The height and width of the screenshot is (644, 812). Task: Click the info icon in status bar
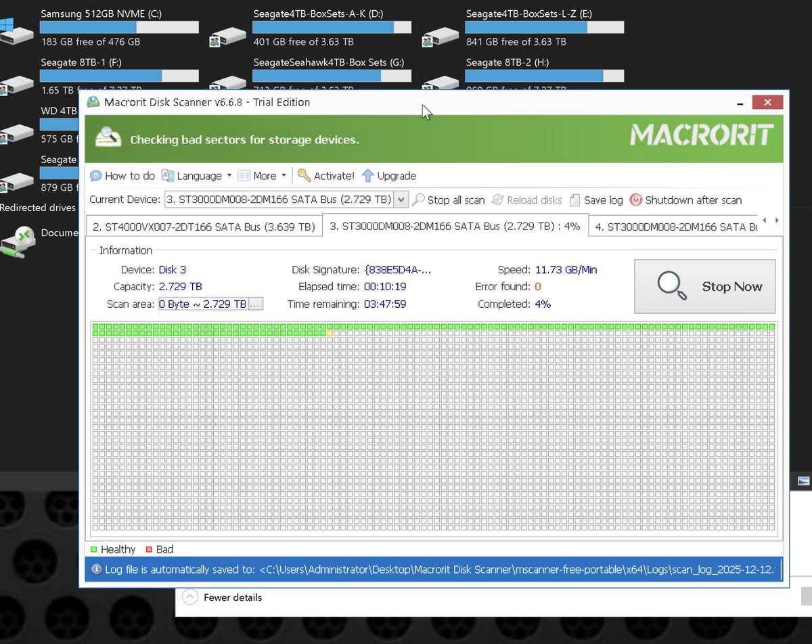tap(96, 570)
